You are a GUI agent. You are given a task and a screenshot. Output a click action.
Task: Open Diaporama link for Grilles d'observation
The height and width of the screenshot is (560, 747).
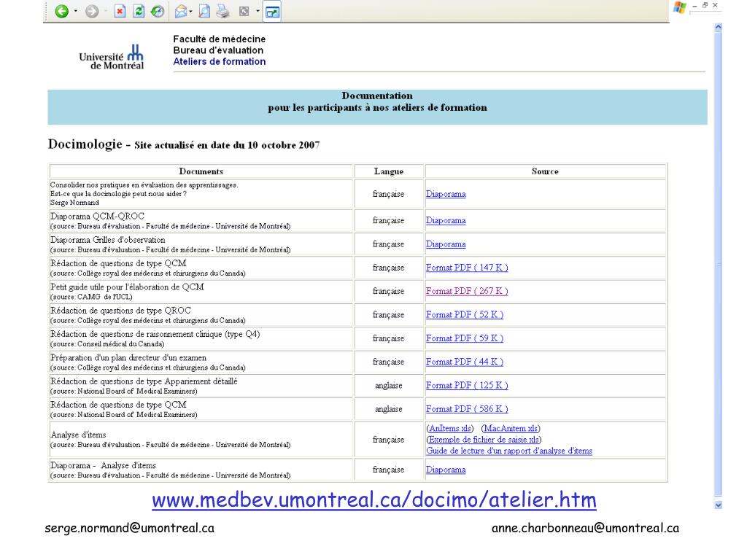[446, 244]
